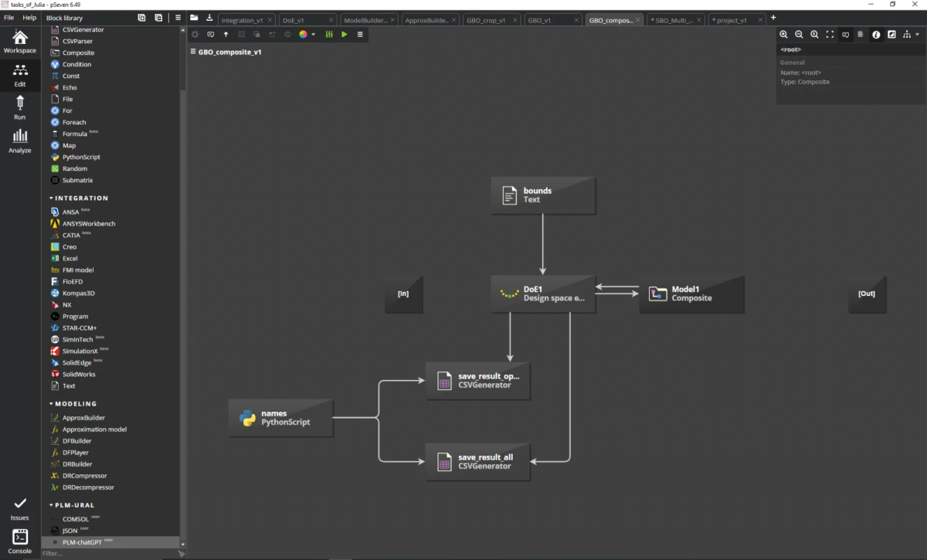
Task: Toggle annotations visibility in the view toolbar
Action: (x=845, y=34)
